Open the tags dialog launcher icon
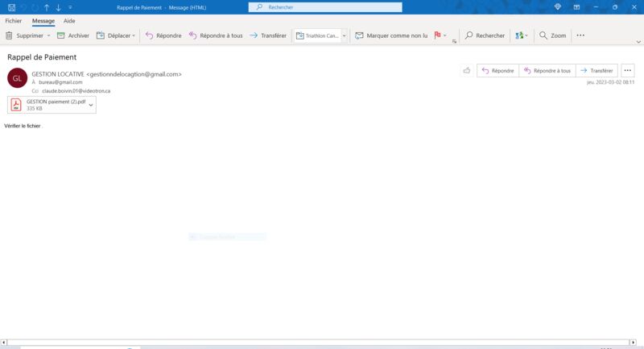The height and width of the screenshot is (349, 644). click(454, 42)
